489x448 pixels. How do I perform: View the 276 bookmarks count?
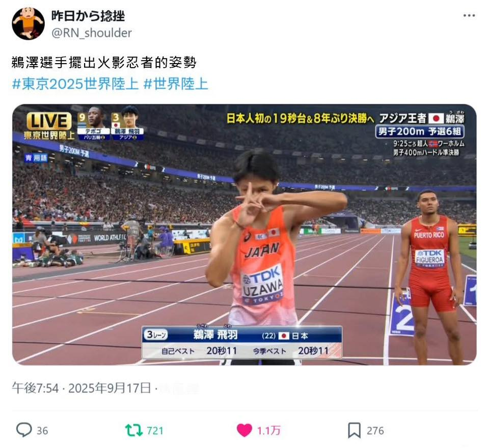[375, 431]
